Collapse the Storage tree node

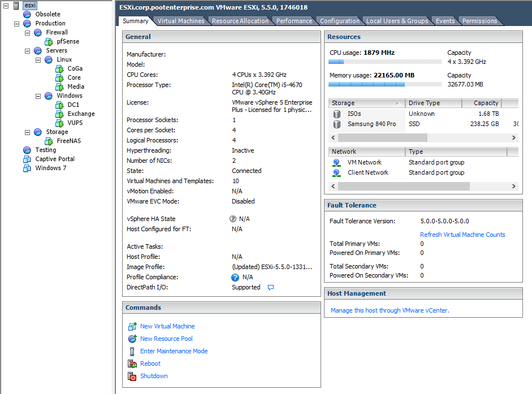pos(28,132)
